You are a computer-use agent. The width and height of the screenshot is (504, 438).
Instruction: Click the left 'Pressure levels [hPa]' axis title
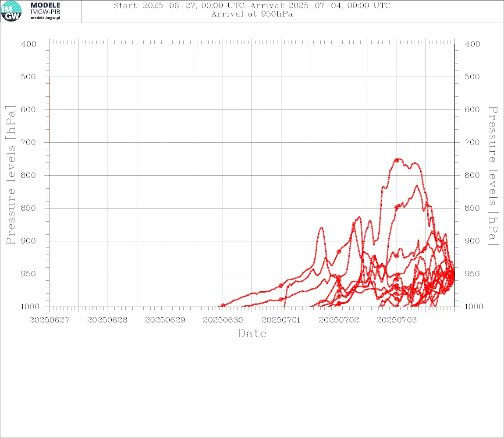coord(11,175)
